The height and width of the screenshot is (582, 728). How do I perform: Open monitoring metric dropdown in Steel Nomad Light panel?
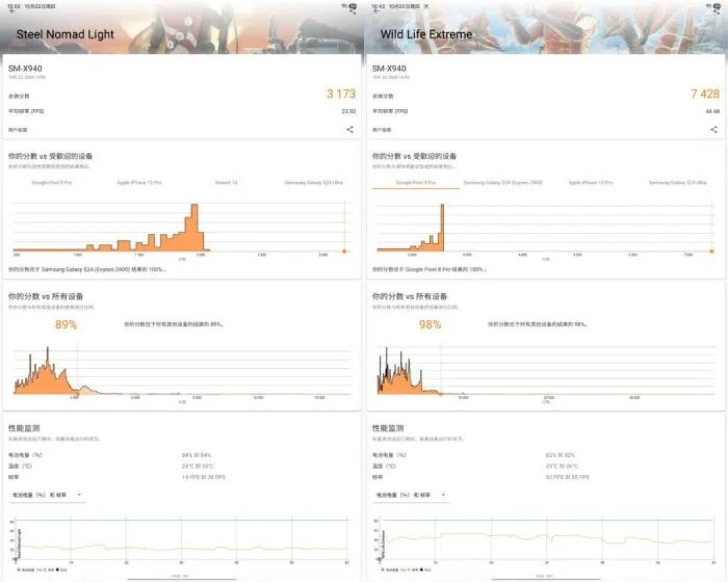47,495
